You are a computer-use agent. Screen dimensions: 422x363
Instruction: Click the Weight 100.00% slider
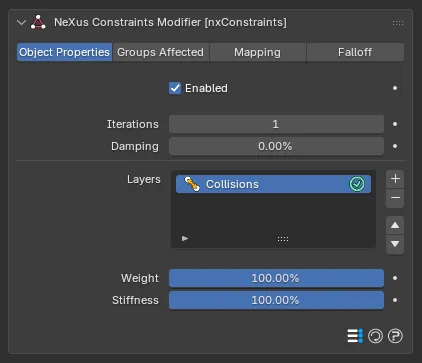tap(276, 278)
